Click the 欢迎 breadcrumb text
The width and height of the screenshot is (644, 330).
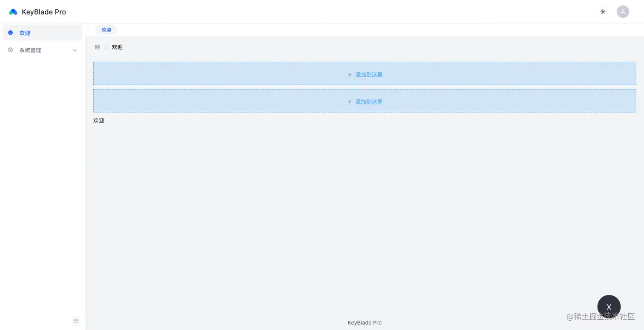point(117,47)
